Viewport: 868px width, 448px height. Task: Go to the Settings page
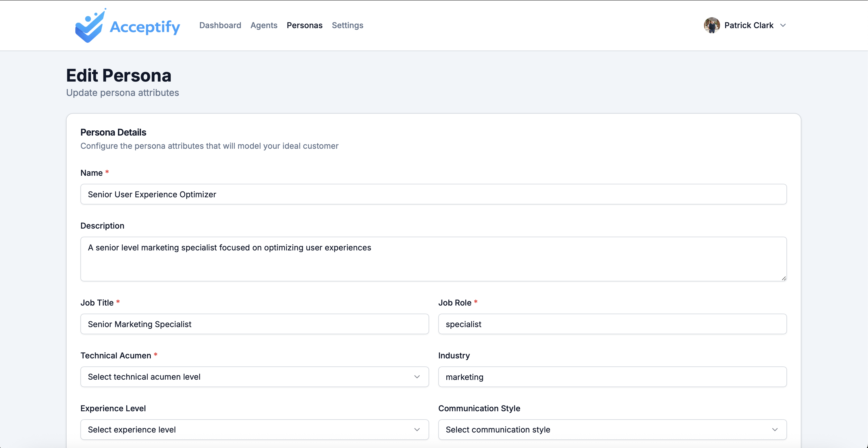click(x=348, y=25)
